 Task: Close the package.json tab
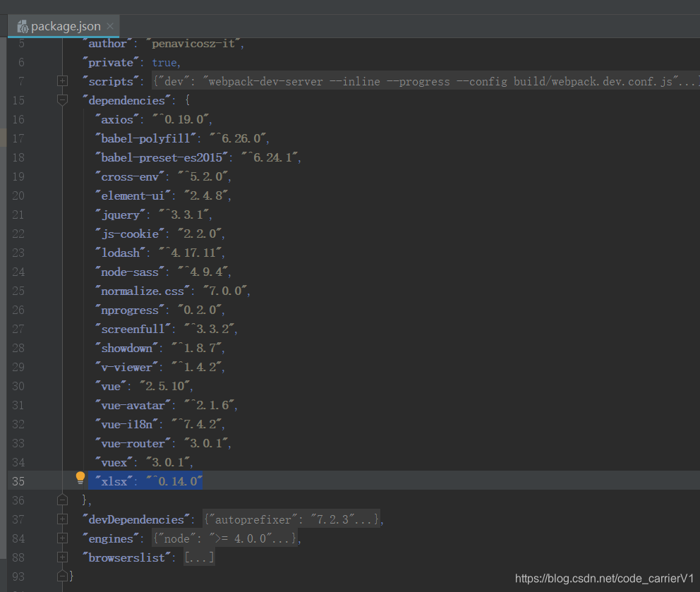pyautogui.click(x=110, y=26)
